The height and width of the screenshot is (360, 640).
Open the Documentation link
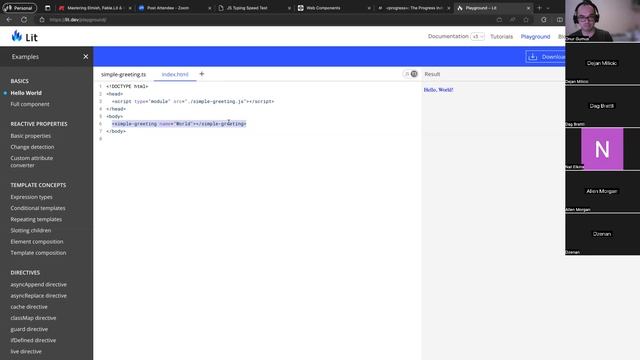(x=448, y=36)
